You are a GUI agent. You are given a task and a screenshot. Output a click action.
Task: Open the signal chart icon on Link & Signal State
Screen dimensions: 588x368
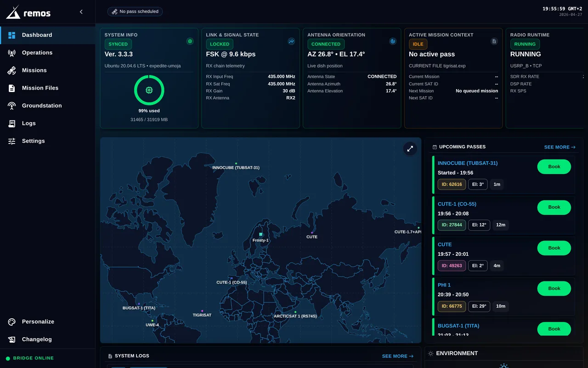pyautogui.click(x=291, y=41)
